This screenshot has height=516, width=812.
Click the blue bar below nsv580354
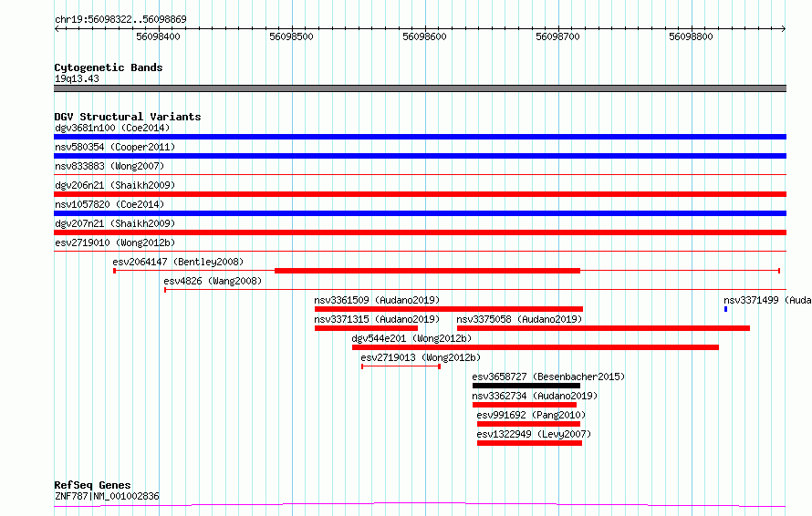tap(420, 156)
